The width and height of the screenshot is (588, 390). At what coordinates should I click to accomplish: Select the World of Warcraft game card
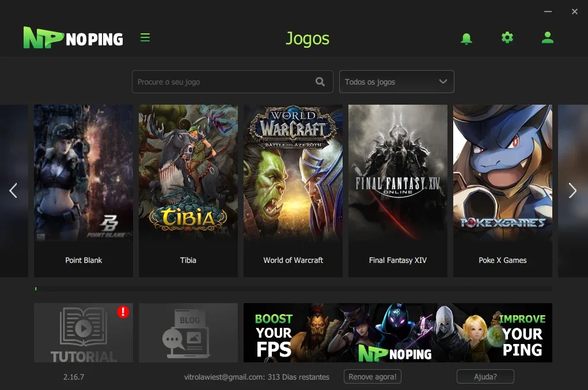click(x=293, y=191)
